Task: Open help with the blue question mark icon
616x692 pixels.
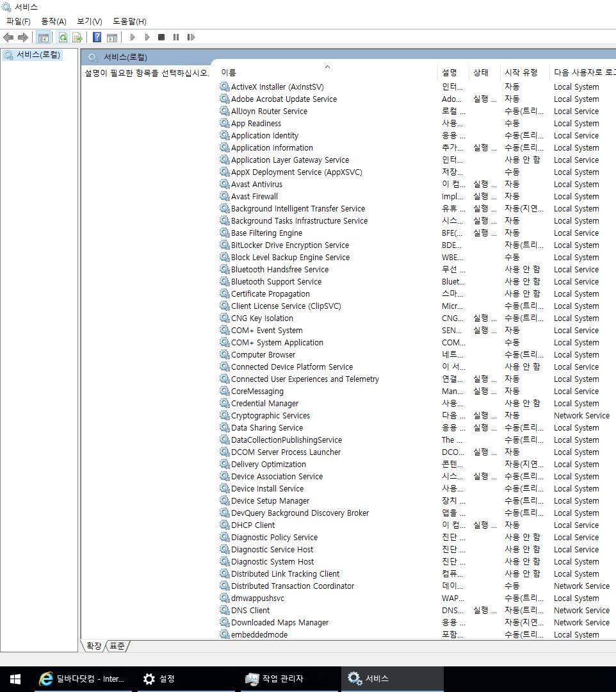Action: (x=97, y=38)
